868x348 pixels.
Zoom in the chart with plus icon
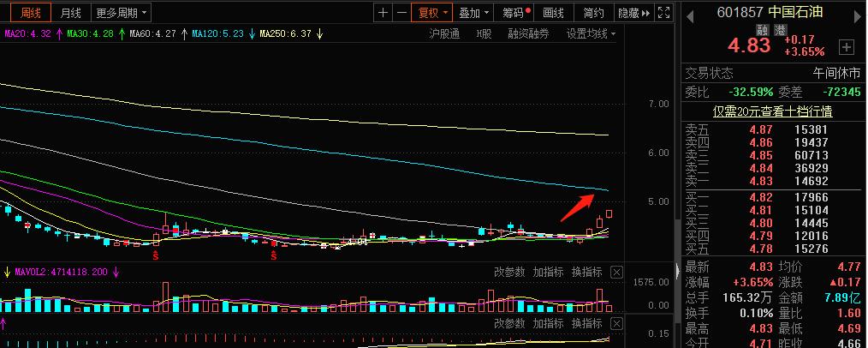click(383, 12)
